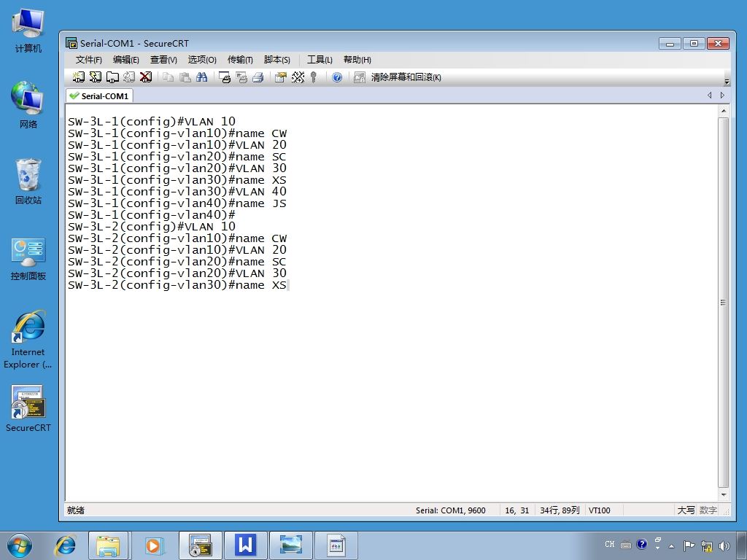Click the 大写 caps lock status indicator

(686, 510)
